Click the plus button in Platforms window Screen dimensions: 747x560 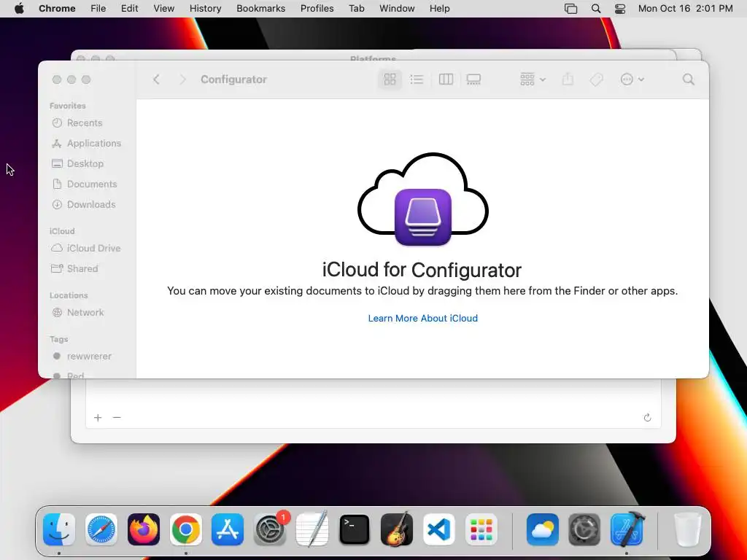pos(98,418)
